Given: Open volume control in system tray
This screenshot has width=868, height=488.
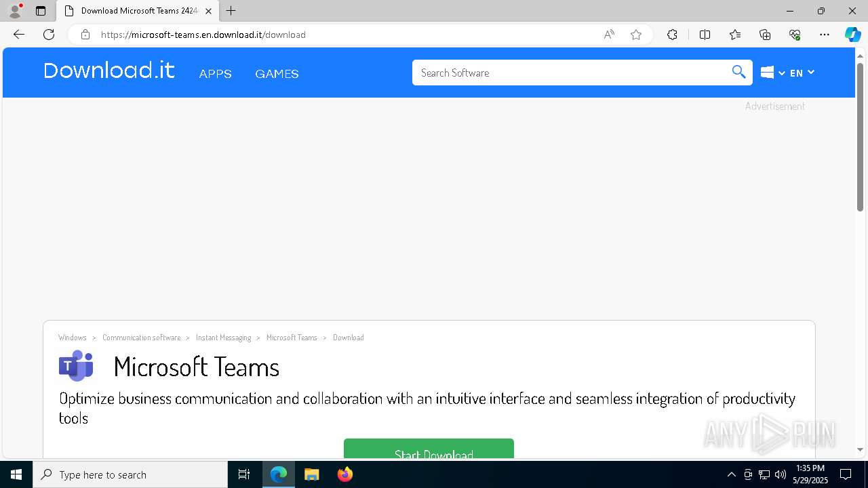Looking at the screenshot, I should pyautogui.click(x=781, y=474).
